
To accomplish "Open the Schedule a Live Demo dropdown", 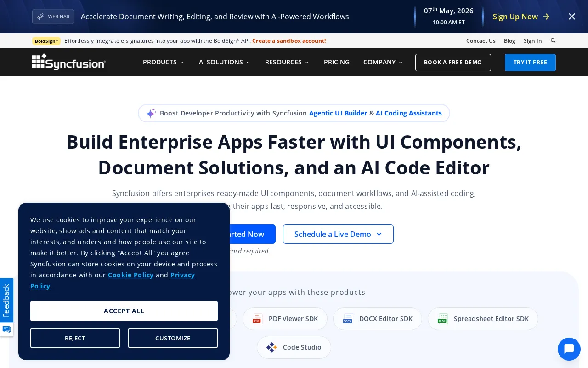I will (x=338, y=234).
